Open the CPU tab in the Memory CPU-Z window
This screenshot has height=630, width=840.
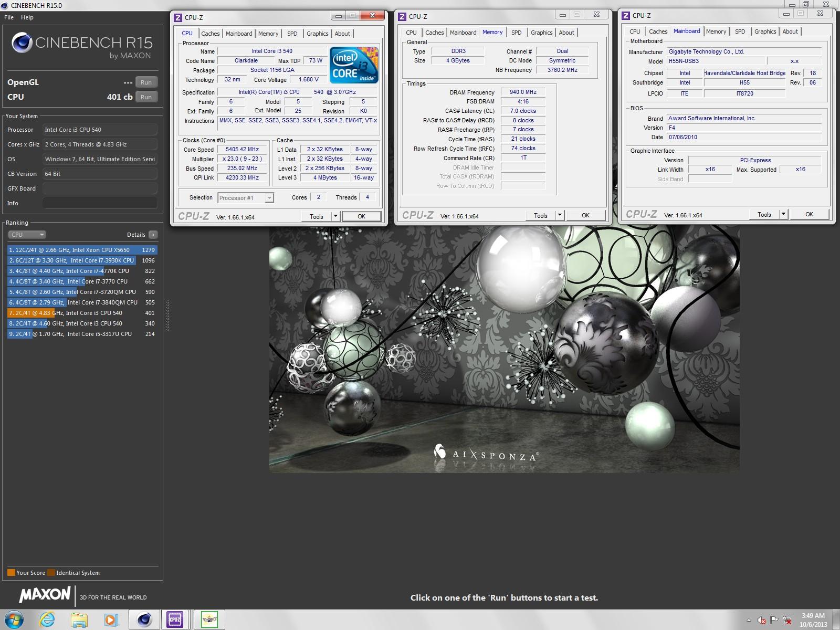(x=411, y=33)
